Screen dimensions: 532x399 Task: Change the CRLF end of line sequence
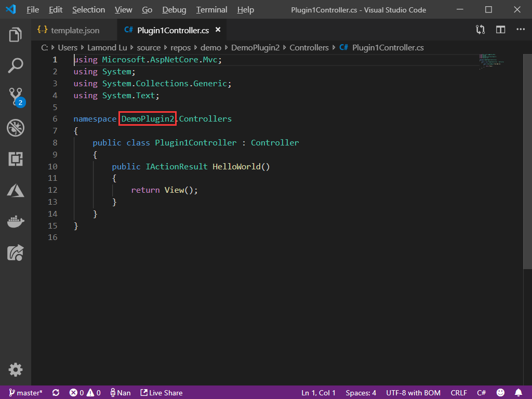click(459, 393)
